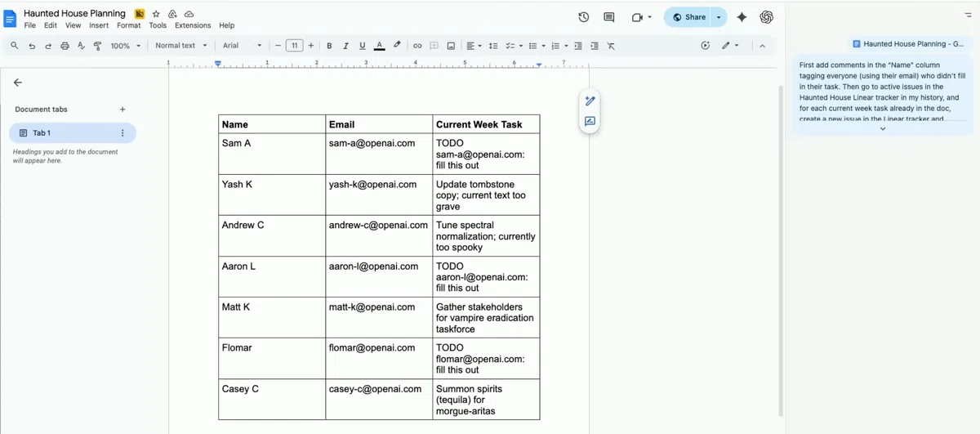The height and width of the screenshot is (434, 980).
Task: Increase the indent
Action: point(595,46)
